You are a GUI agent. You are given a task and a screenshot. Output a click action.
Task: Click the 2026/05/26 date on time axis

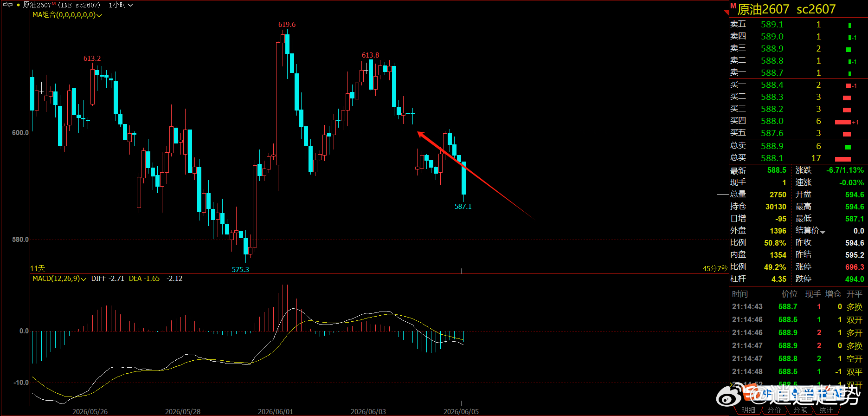(90, 412)
